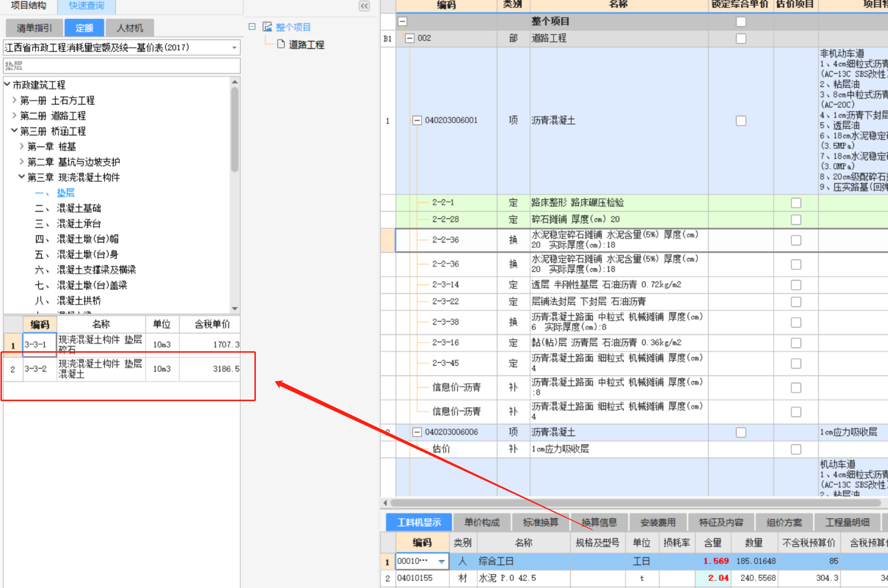This screenshot has height=588, width=888.
Task: Collapse the 002 道路工程 section row
Action: click(x=410, y=38)
